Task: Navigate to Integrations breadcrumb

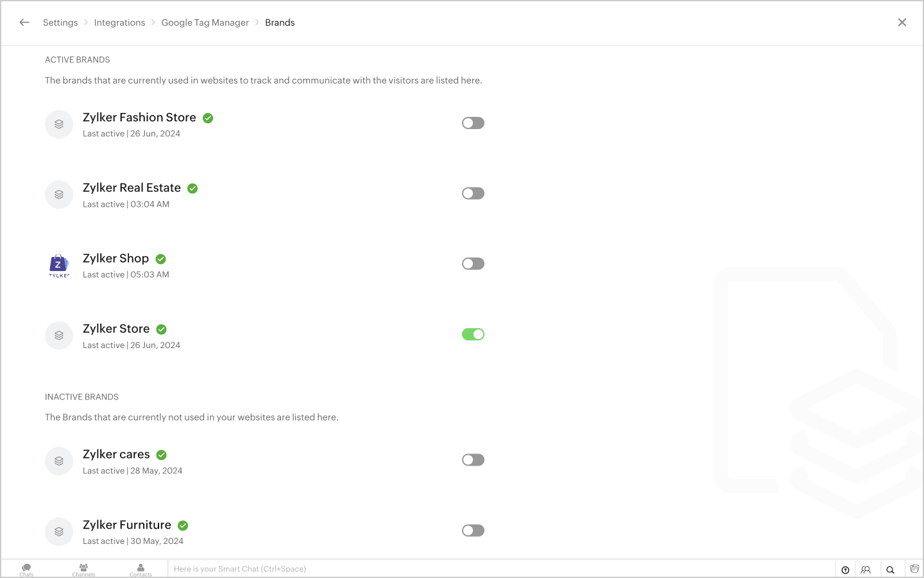Action: coord(119,22)
